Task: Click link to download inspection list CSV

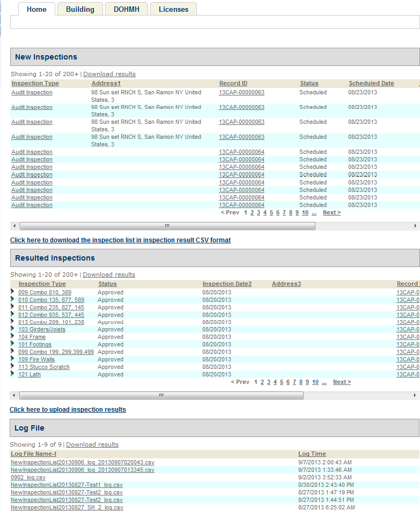Action: [120, 240]
